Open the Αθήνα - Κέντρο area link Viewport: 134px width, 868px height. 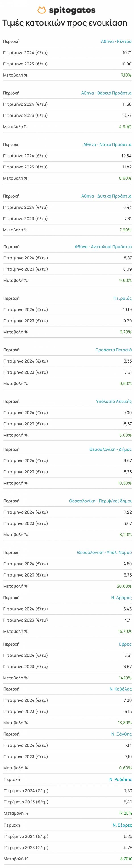pos(116,42)
